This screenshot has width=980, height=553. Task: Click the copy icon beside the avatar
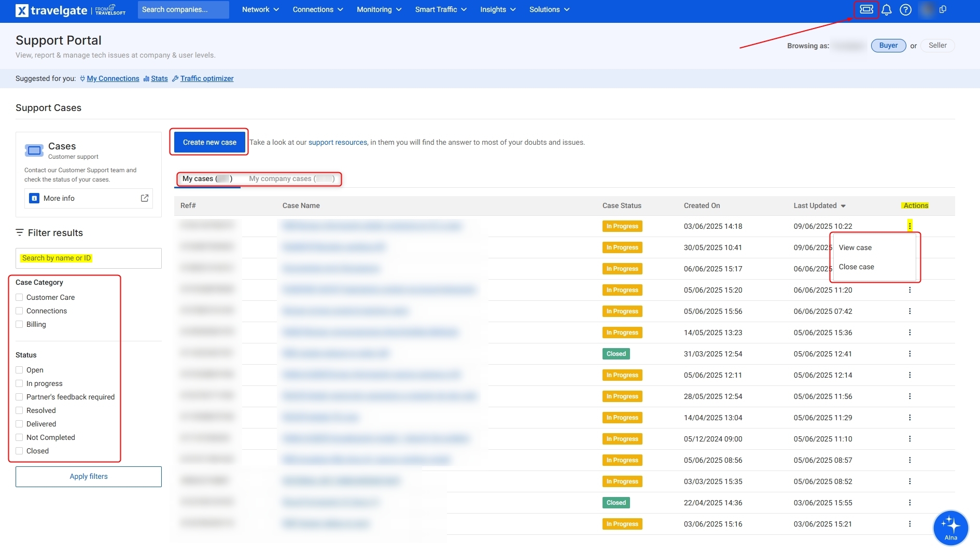click(943, 9)
